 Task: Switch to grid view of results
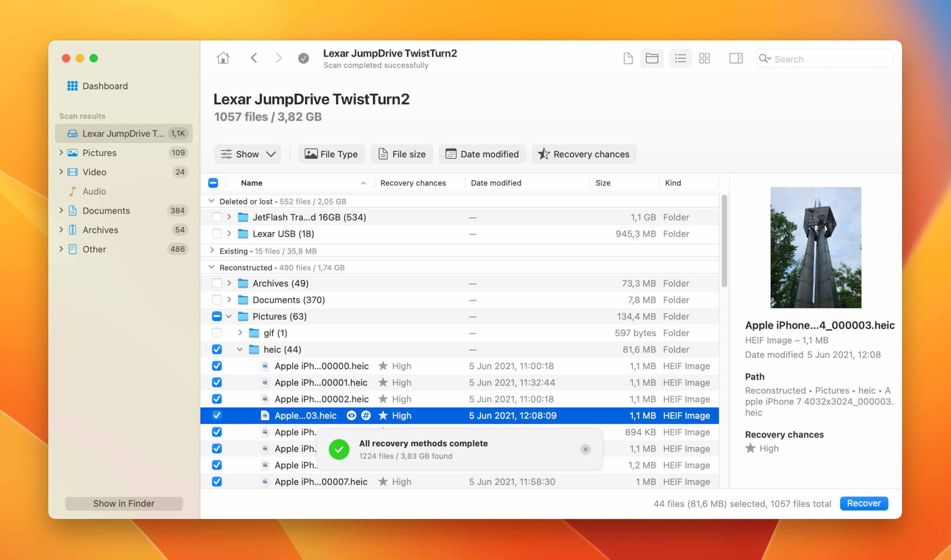[704, 58]
